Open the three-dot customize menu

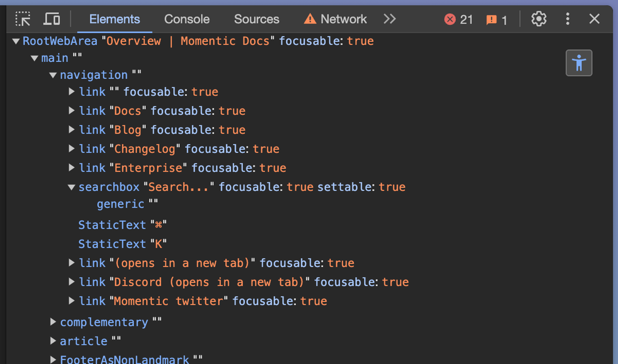pos(568,19)
